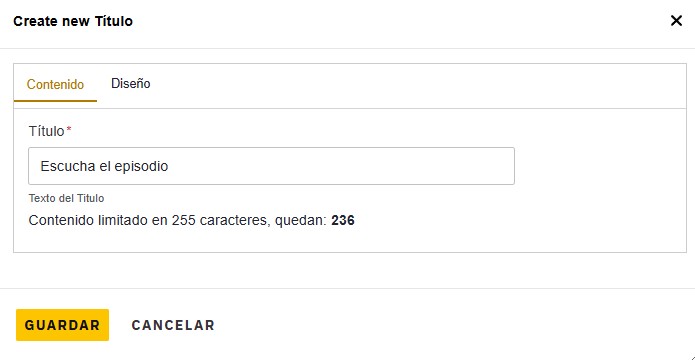Dismiss dialog using the X icon
695x360 pixels.
(x=676, y=21)
